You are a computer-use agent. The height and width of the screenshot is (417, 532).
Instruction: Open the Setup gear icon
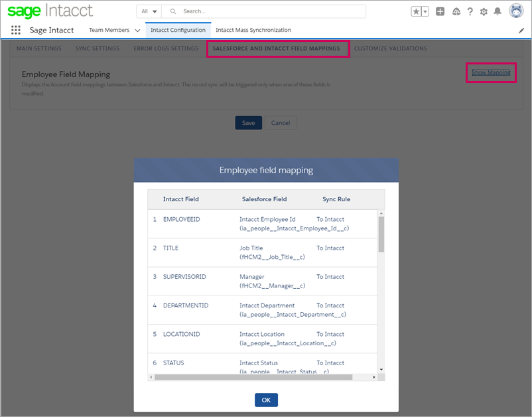(x=484, y=11)
